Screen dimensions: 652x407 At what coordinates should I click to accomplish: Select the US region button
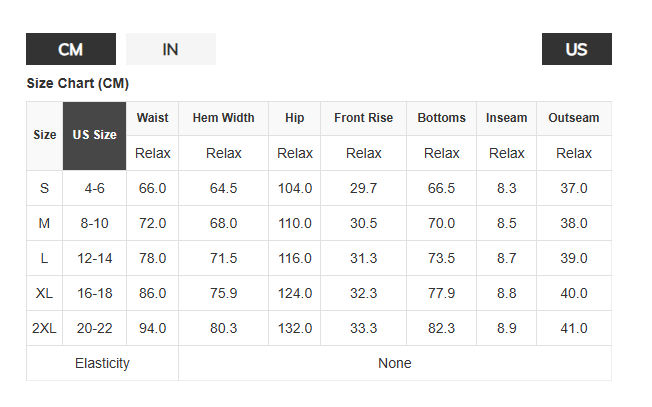577,49
